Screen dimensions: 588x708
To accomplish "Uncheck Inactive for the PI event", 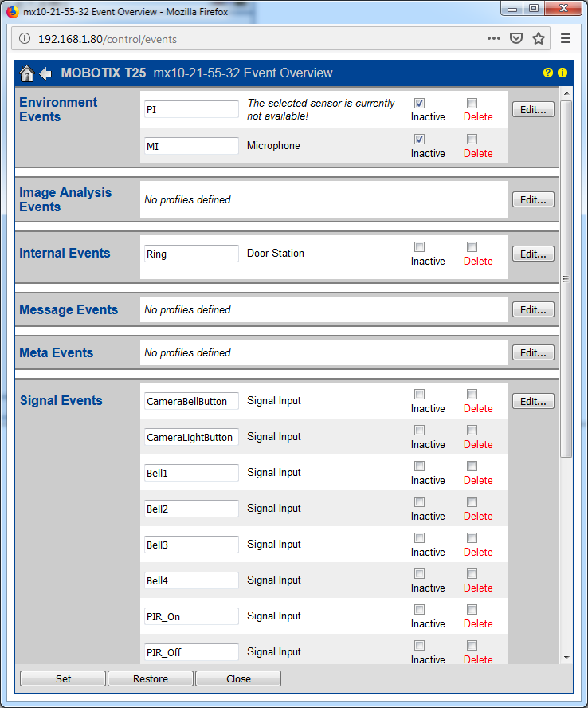I will (x=419, y=103).
